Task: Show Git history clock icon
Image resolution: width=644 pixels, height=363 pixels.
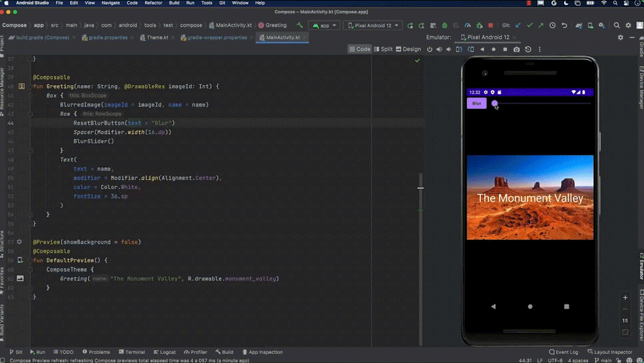Action: tap(553, 26)
